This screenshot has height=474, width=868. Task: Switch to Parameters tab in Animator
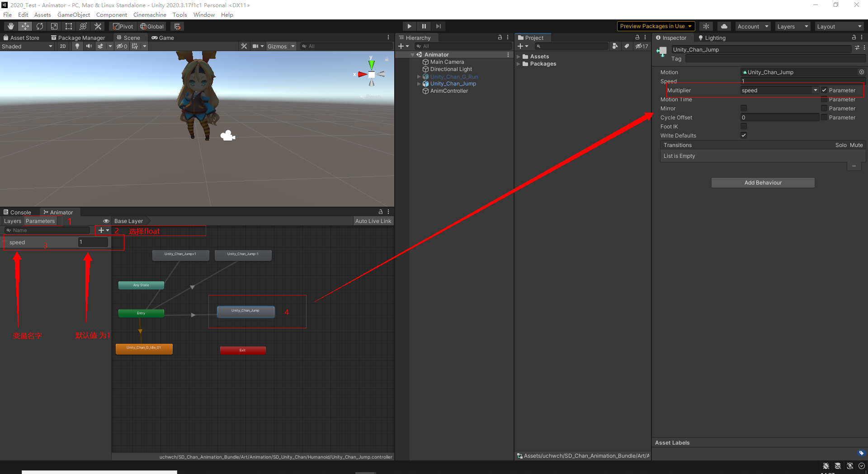[x=40, y=221]
